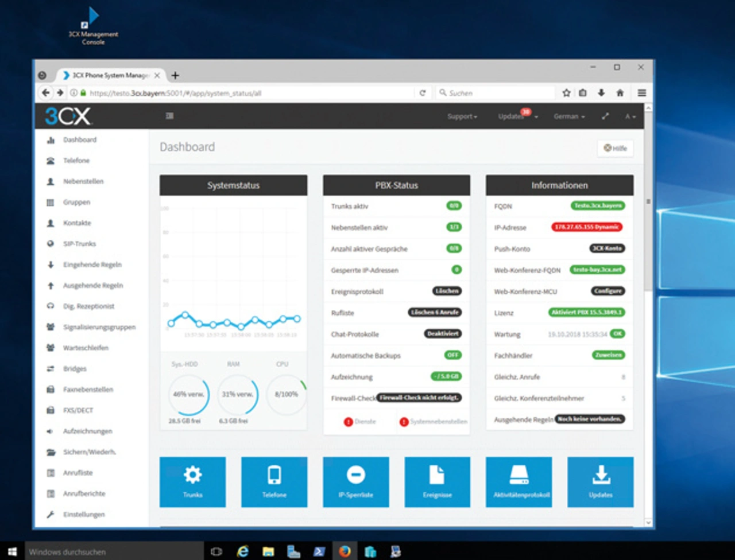
Task: Toggle the sidebar hamburger menu icon
Action: pyautogui.click(x=169, y=116)
